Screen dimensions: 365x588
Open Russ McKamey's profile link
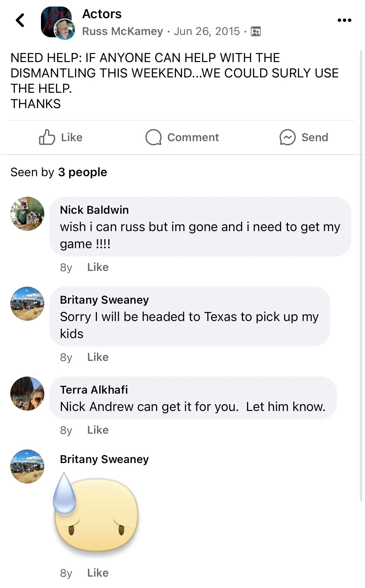tap(123, 31)
